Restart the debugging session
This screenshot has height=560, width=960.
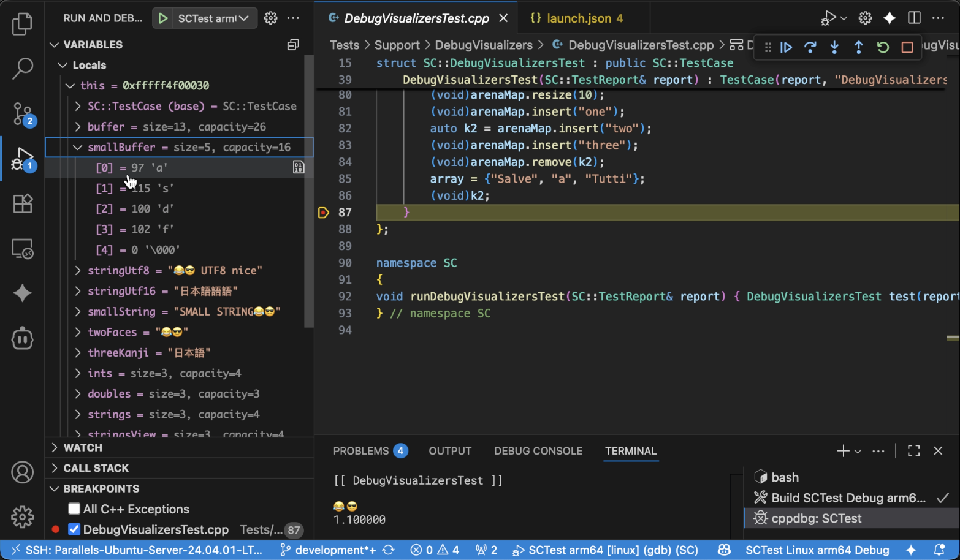pos(883,47)
